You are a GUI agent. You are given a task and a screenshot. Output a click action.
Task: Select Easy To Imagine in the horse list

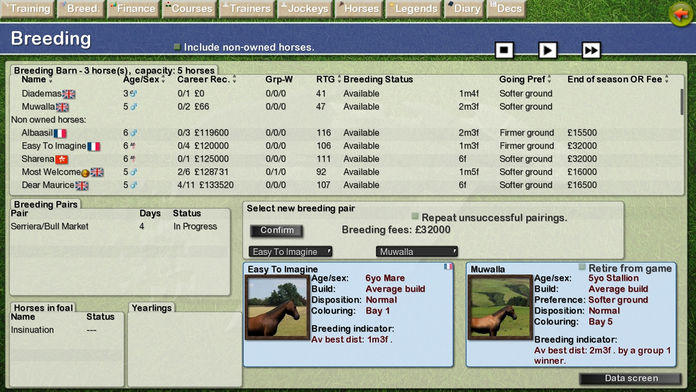tap(345, 146)
